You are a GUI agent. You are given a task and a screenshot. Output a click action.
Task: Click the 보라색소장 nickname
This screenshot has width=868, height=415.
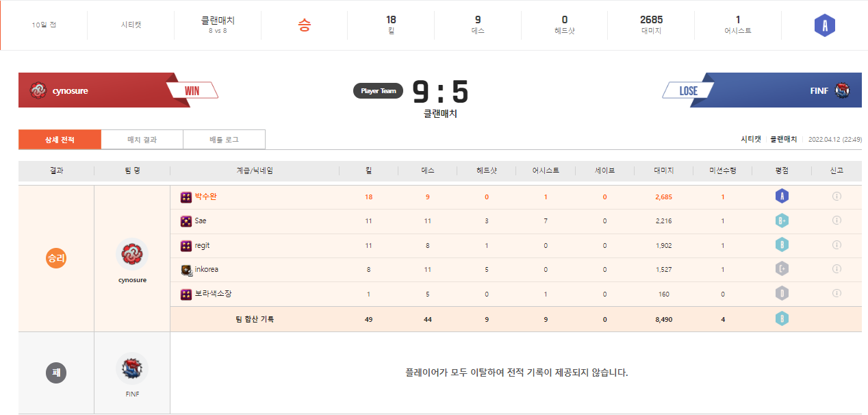click(x=213, y=294)
